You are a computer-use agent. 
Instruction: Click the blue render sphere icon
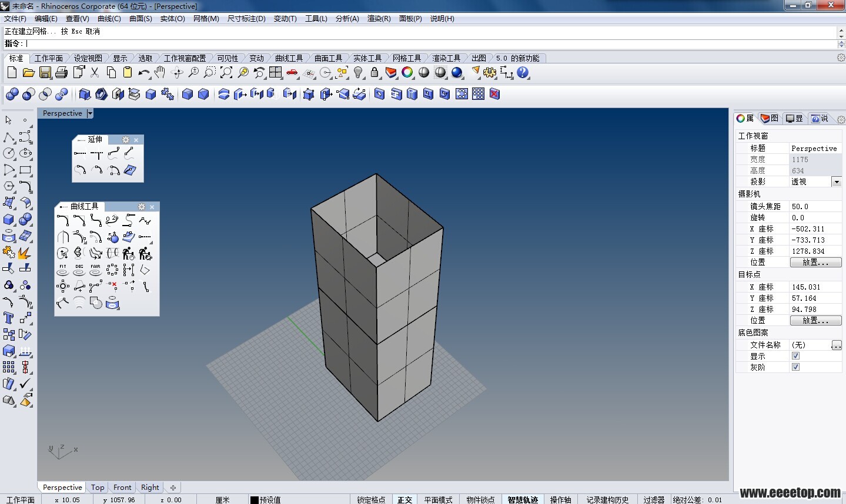pos(457,73)
